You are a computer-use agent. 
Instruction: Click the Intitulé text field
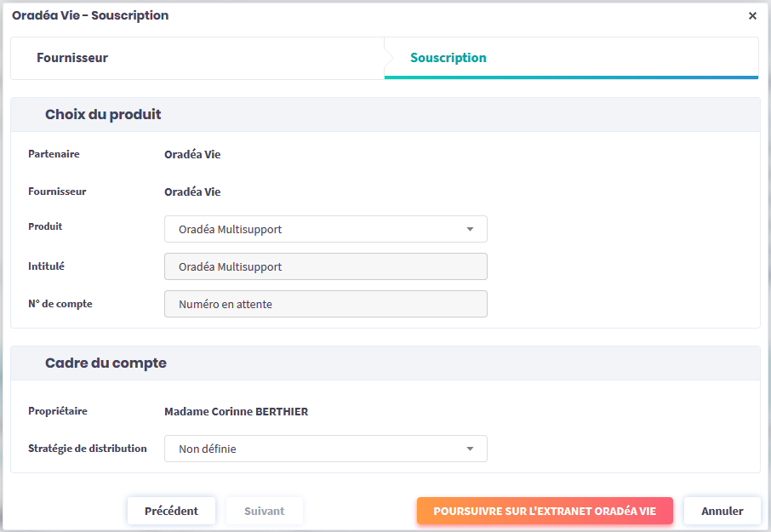325,266
